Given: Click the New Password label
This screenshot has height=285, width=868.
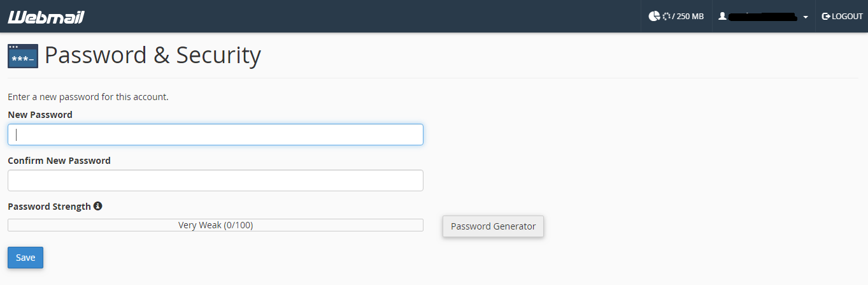Looking at the screenshot, I should point(40,115).
